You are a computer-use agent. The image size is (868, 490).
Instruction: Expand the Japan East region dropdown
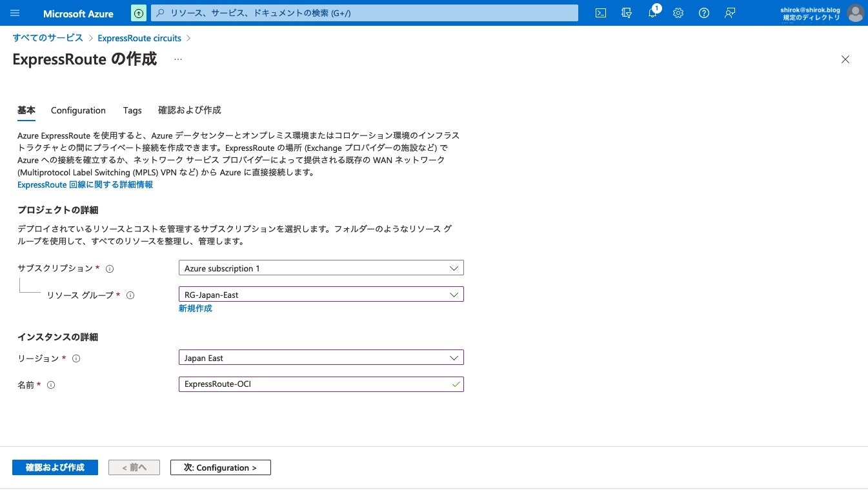321,358
